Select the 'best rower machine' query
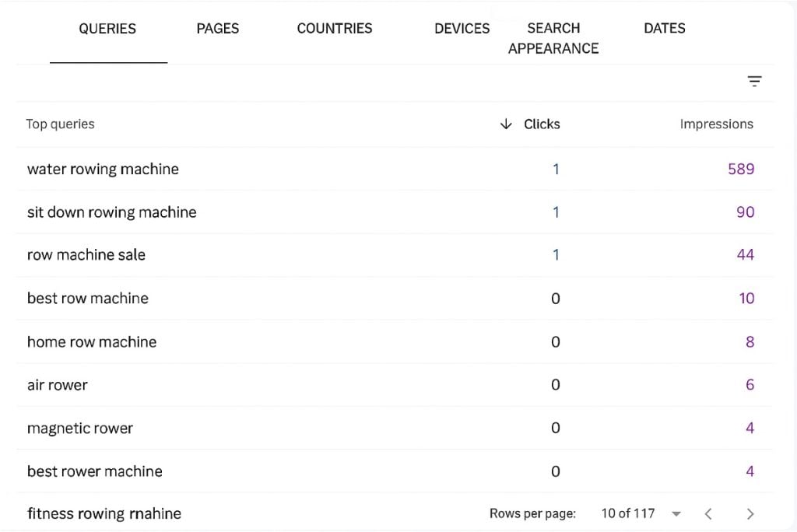 click(94, 471)
